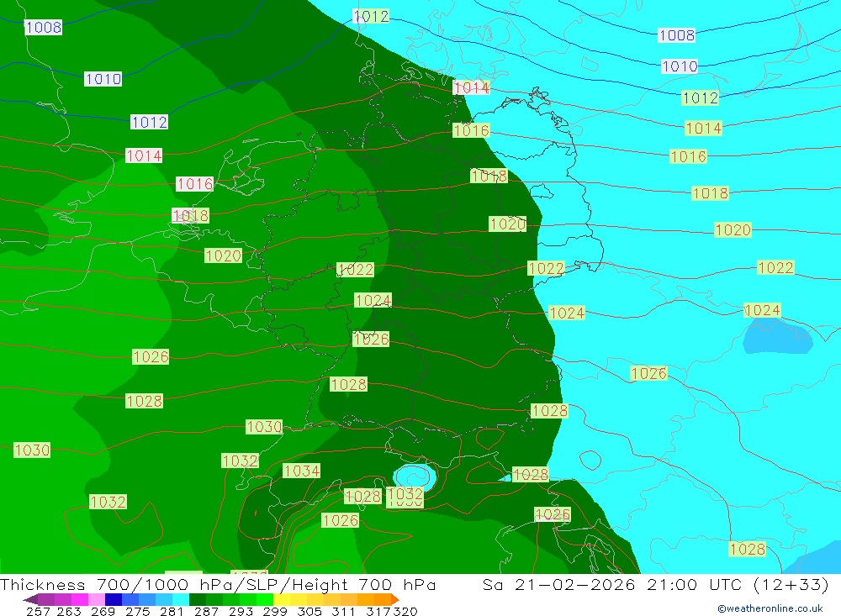
Task: Click the forecast time 'Sa 21-02-2026 21:00 UTC (12+33)'
Action: tap(655, 584)
